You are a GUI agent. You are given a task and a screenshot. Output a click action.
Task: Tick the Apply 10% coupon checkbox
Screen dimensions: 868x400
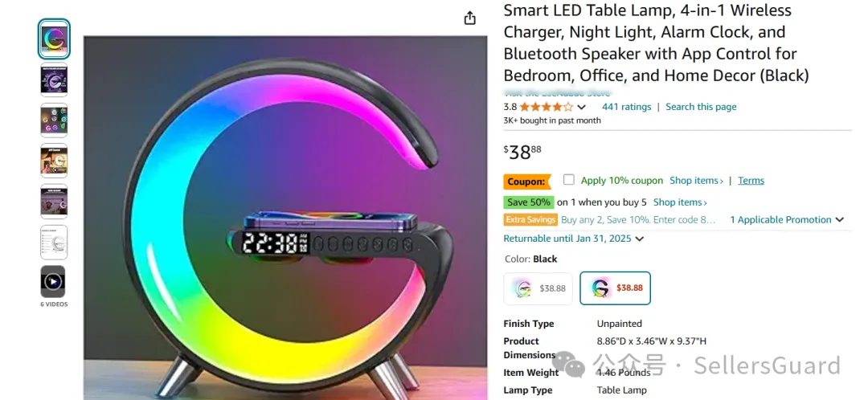(x=568, y=180)
